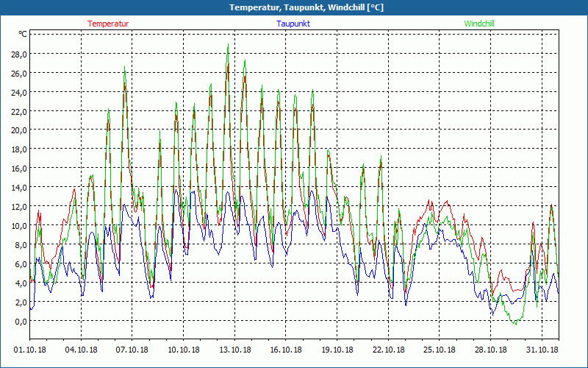Click the 18,0 y-axis value
Viewport: 588px width, 368px height.
click(x=19, y=149)
